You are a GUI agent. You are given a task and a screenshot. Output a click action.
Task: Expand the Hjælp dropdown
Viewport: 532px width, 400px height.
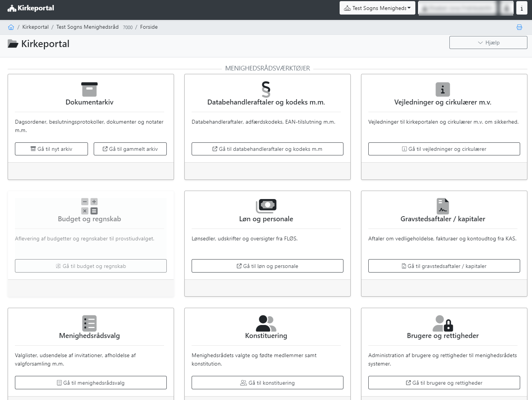tap(488, 42)
